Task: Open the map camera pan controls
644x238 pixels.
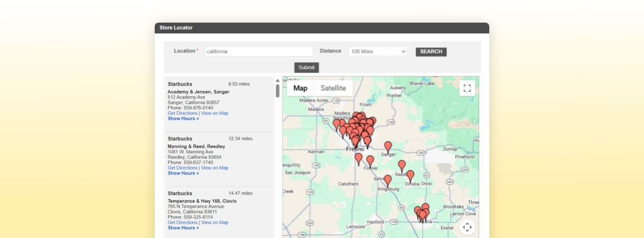Action: pos(467,227)
